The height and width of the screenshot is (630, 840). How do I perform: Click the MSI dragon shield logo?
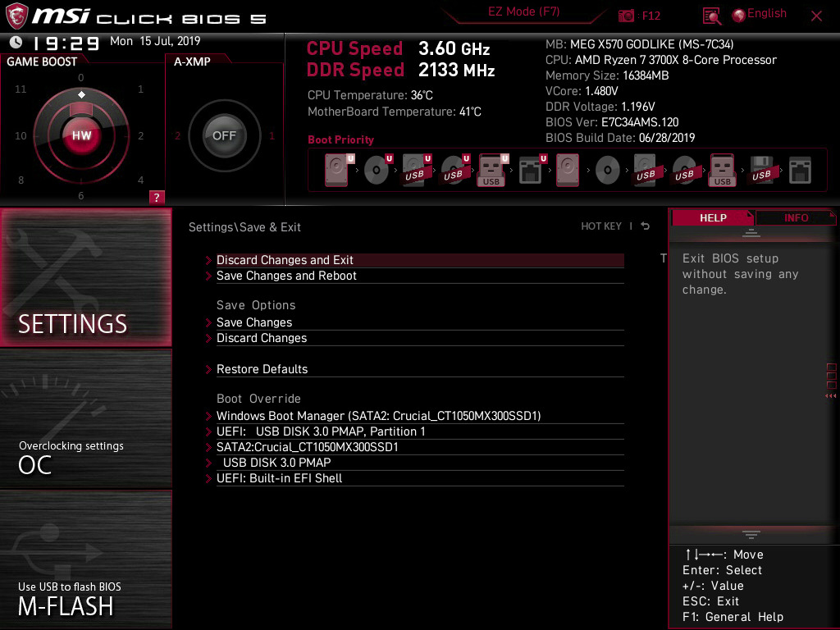point(16,16)
